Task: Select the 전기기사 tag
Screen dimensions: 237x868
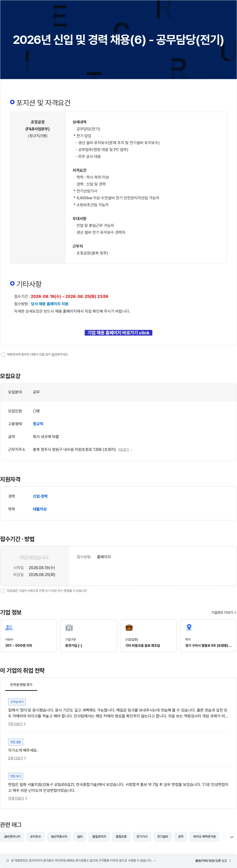Action: pos(142,837)
